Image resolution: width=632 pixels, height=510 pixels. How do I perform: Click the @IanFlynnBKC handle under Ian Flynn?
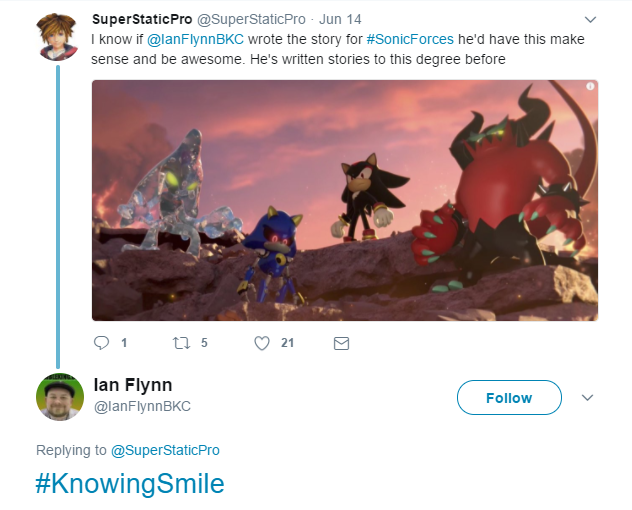(x=142, y=406)
